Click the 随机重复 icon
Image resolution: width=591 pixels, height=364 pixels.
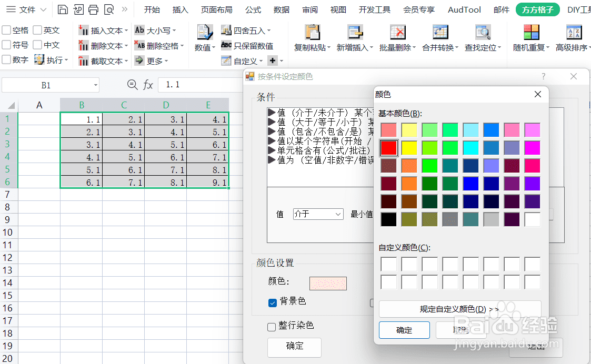click(532, 32)
